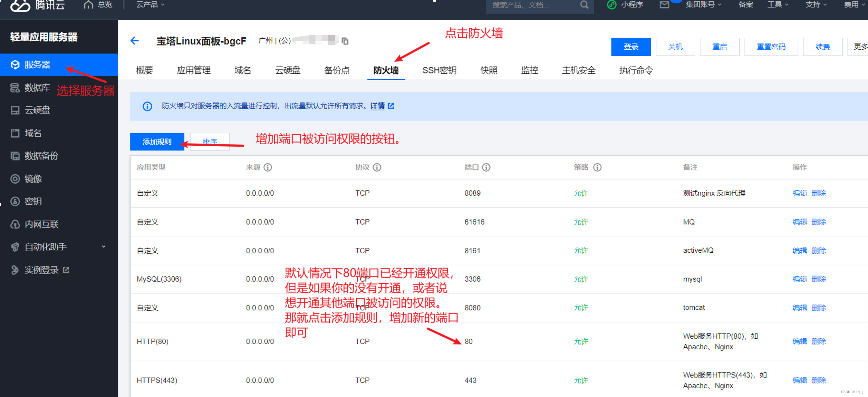Copy the public IP with copy icon

[345, 41]
